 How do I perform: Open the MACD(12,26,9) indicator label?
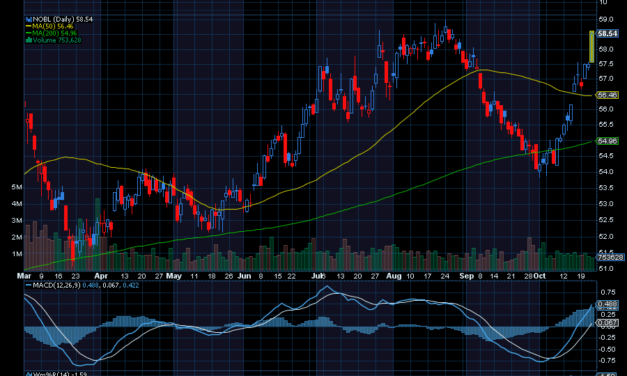(56, 285)
